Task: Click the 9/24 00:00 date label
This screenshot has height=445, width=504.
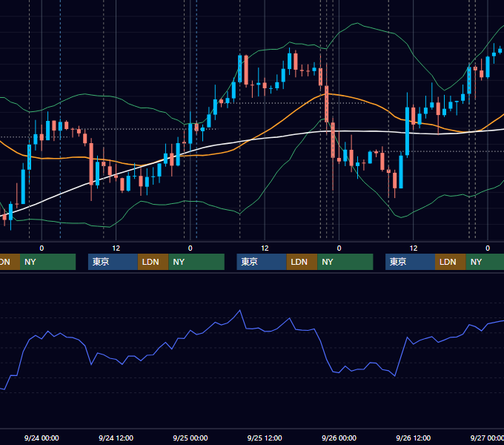Action: (x=42, y=438)
